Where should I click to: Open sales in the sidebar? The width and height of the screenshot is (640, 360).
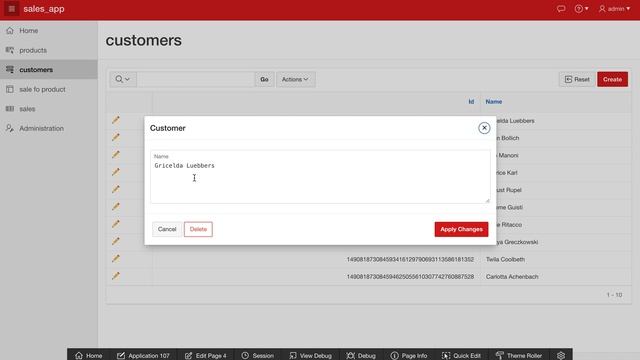click(x=49, y=109)
